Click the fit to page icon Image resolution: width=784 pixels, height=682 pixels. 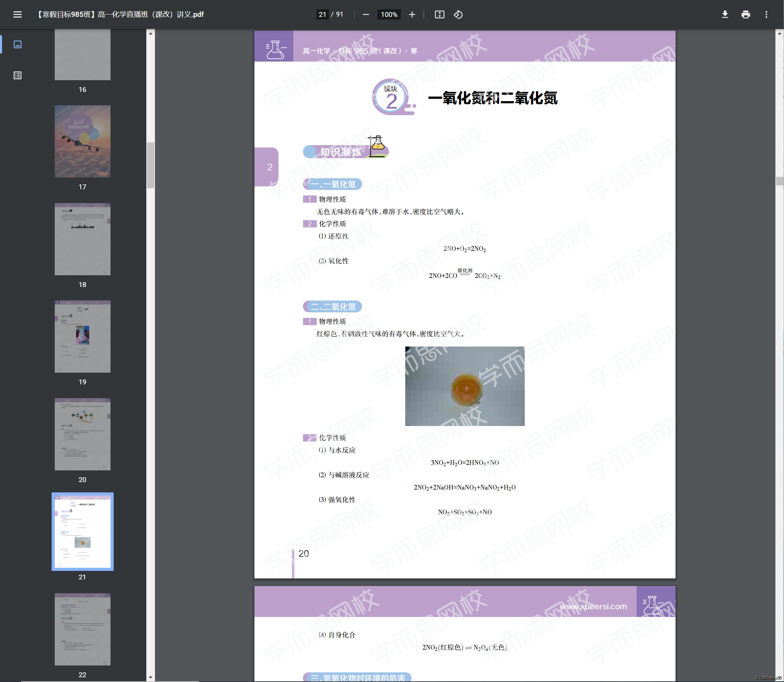439,14
